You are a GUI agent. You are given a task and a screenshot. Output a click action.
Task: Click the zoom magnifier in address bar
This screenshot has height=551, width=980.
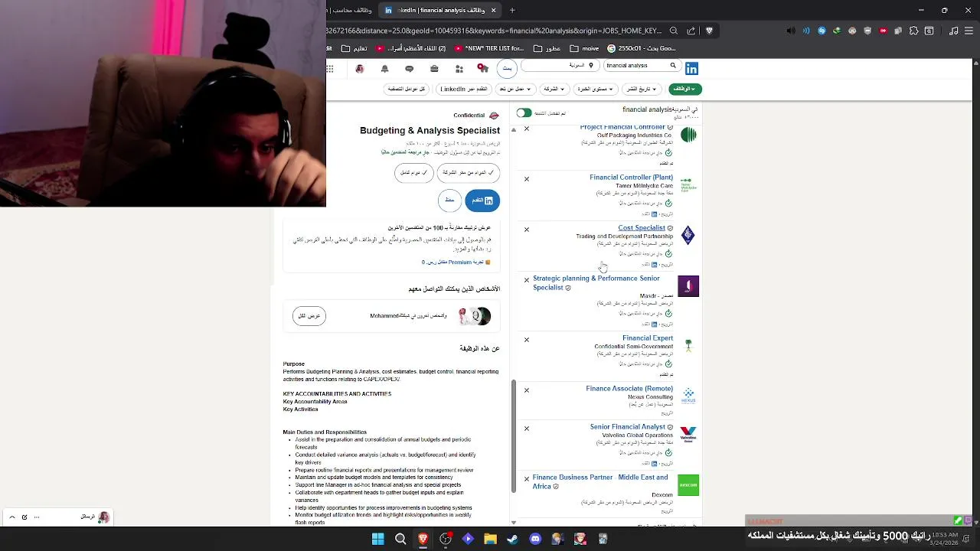674,31
